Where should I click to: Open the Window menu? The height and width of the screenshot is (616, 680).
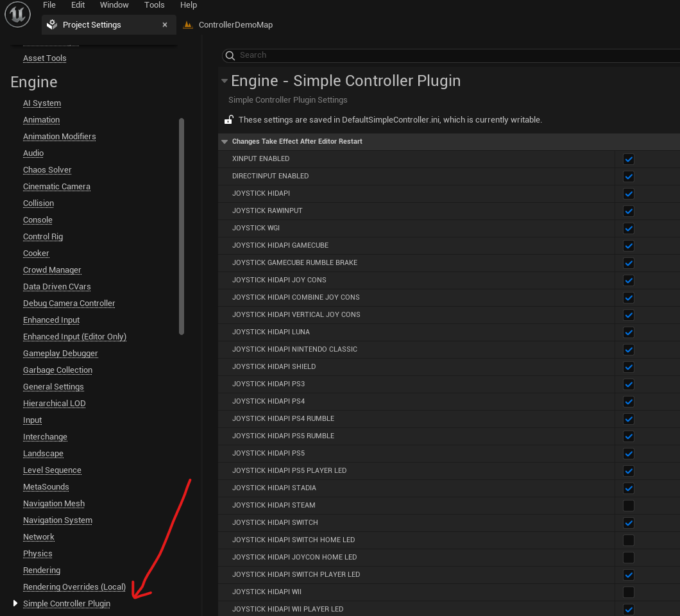tap(114, 5)
